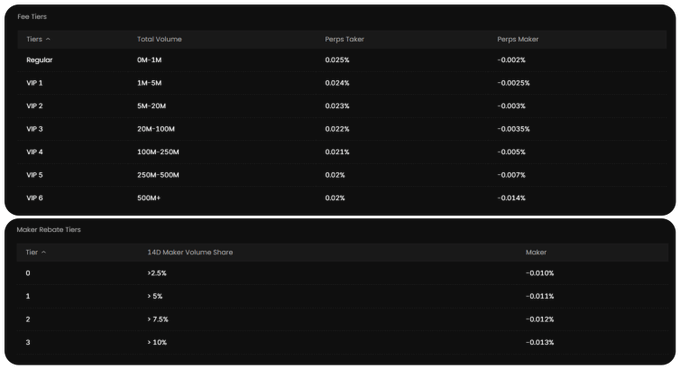Click the 0.024% taker fee value
The height and width of the screenshot is (369, 680).
coord(337,83)
